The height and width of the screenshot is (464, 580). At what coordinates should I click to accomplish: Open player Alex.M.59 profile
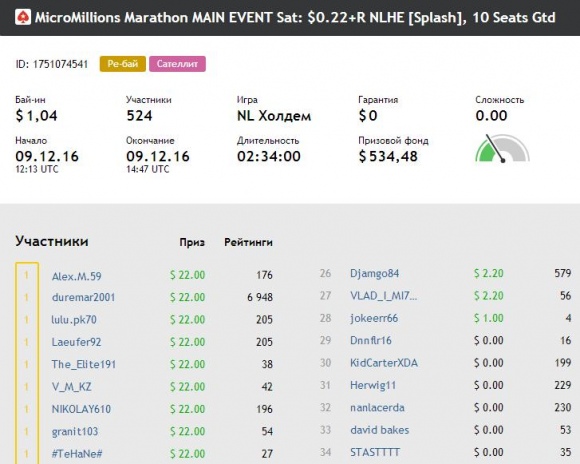(77, 276)
